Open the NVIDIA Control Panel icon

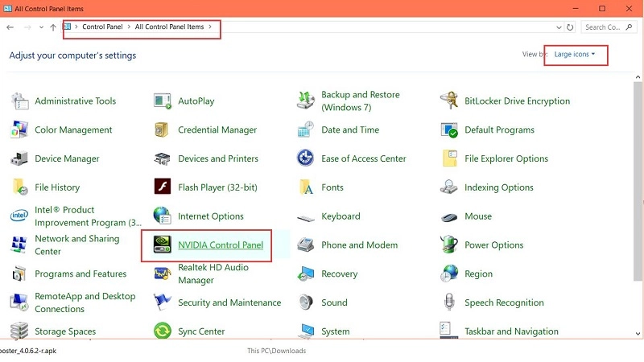(163, 245)
